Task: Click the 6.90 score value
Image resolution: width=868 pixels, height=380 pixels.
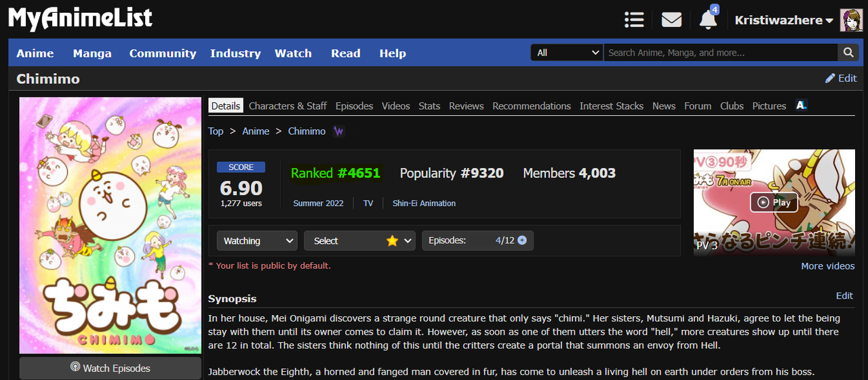Action: (x=241, y=188)
